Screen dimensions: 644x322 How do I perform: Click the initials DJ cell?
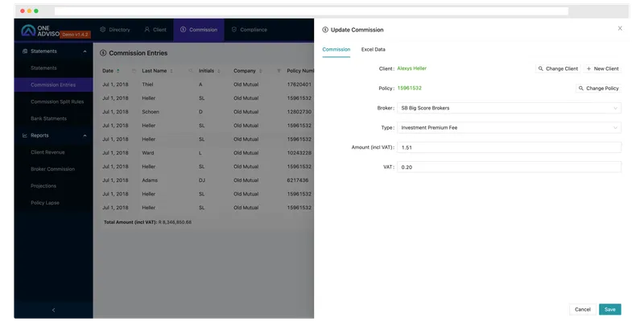tap(202, 180)
